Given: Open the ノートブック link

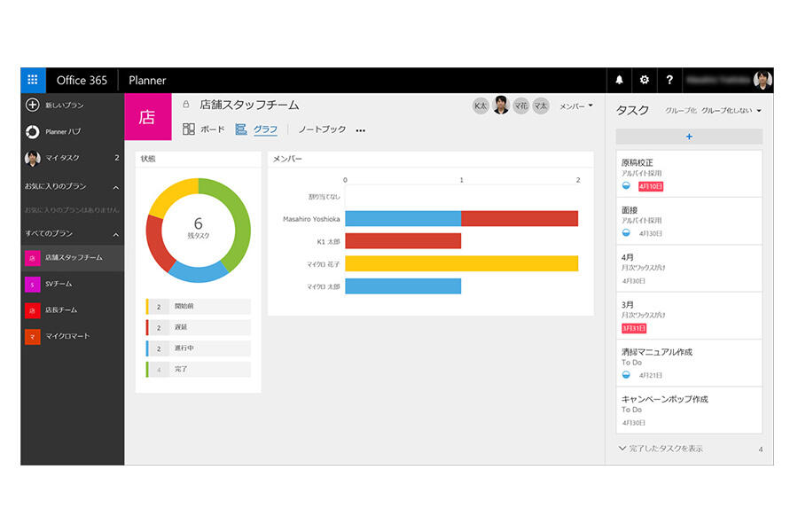Looking at the screenshot, I should click(x=321, y=129).
